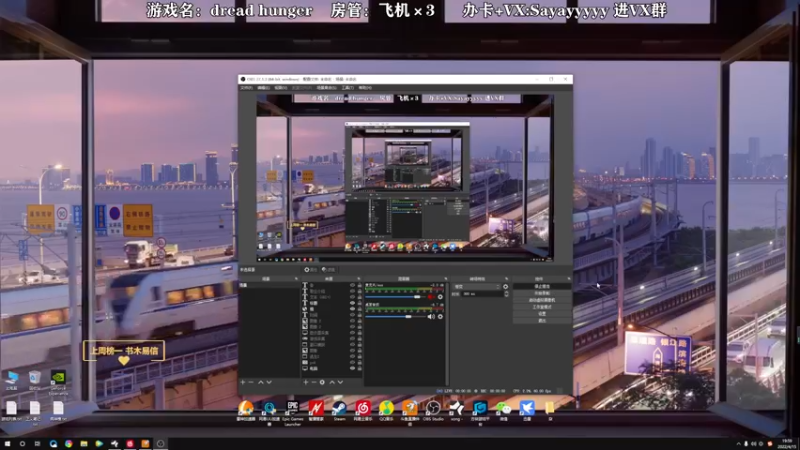Open the OBS Studio desktop shortcut

(x=433, y=411)
